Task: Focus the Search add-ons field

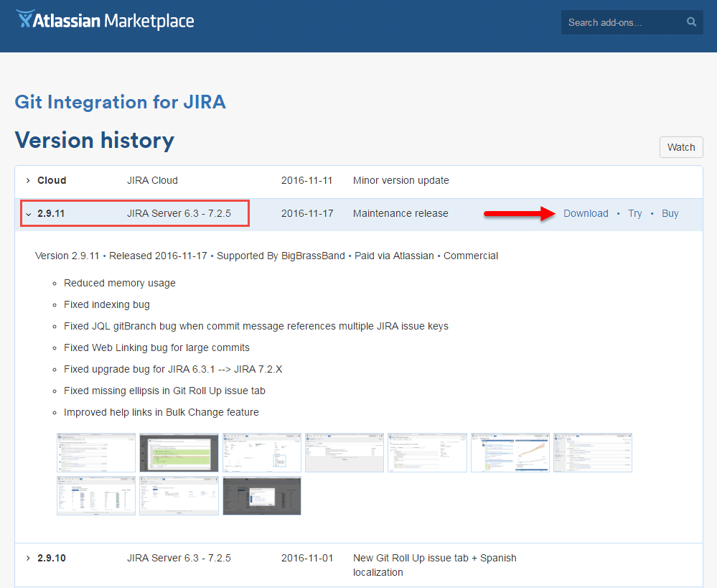Action: pyautogui.click(x=632, y=22)
